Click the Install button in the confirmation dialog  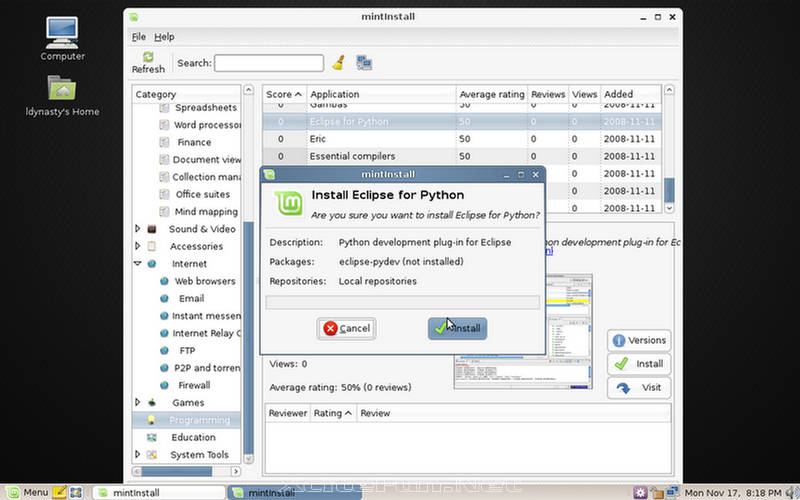coord(457,329)
